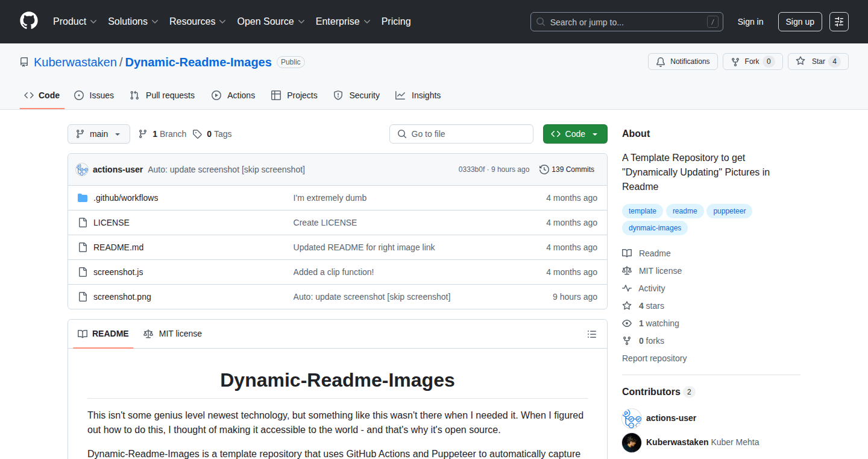This screenshot has height=459, width=868.
Task: Click the dynmaic-images topic tag
Action: click(655, 228)
